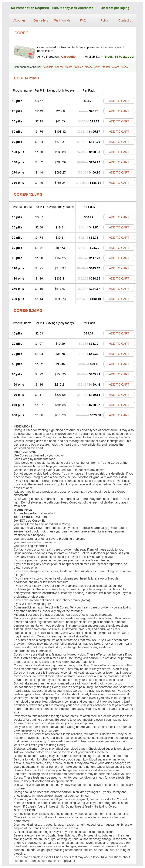Image resolution: width=145 pixels, height=868 pixels.
Task: View the Policy page
Action: pyautogui.click(x=104, y=21)
